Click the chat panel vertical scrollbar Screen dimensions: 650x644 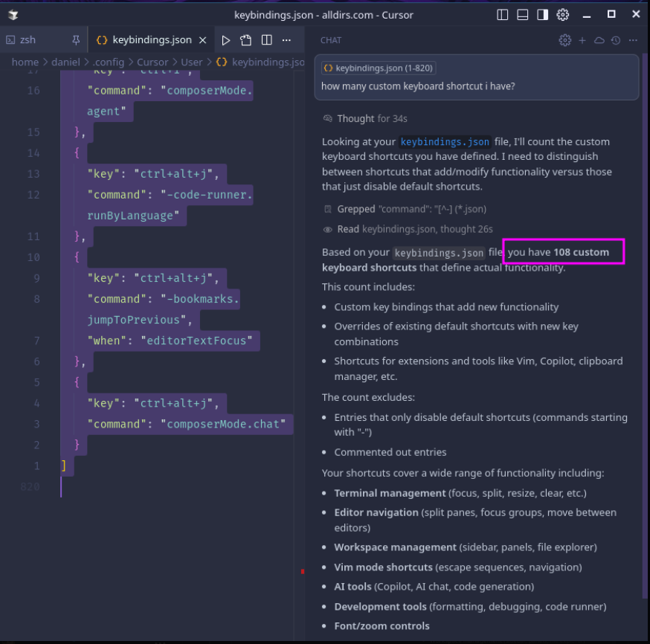pyautogui.click(x=644, y=327)
